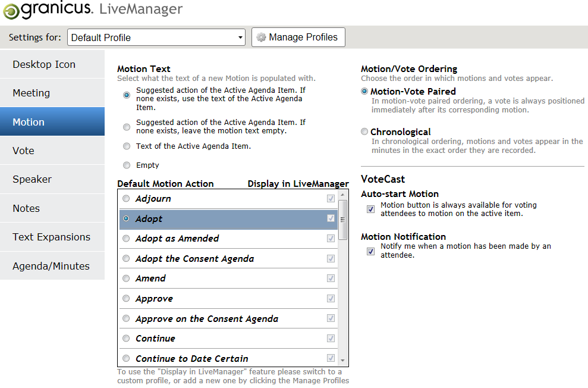Select Adjourn as default motion action
Screen dimensions: 588x388
pos(126,198)
